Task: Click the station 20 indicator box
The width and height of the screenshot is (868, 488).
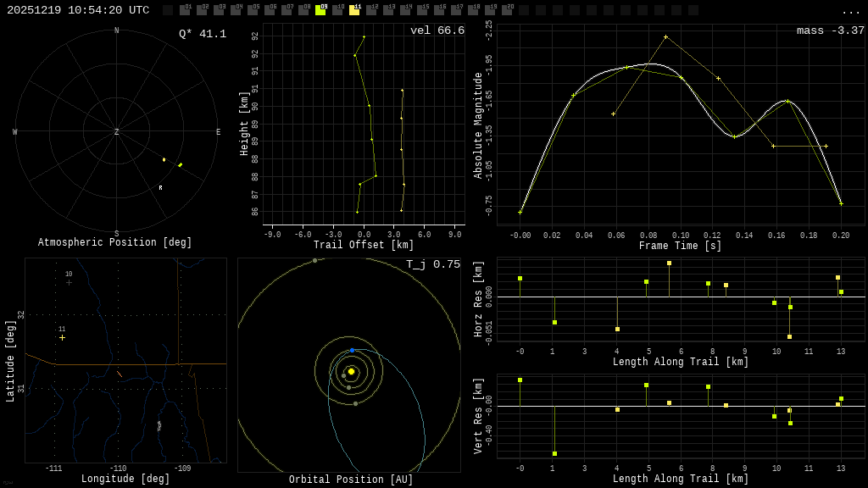Action: (507, 9)
